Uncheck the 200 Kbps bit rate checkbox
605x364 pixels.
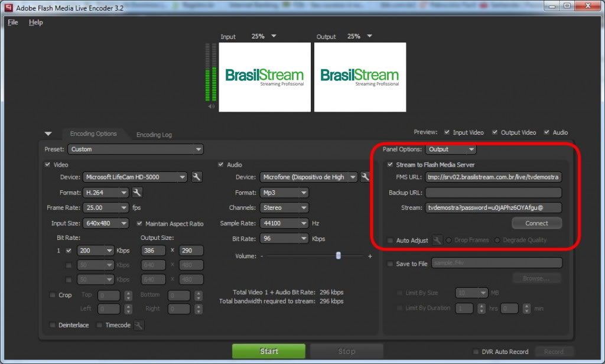[x=69, y=251]
